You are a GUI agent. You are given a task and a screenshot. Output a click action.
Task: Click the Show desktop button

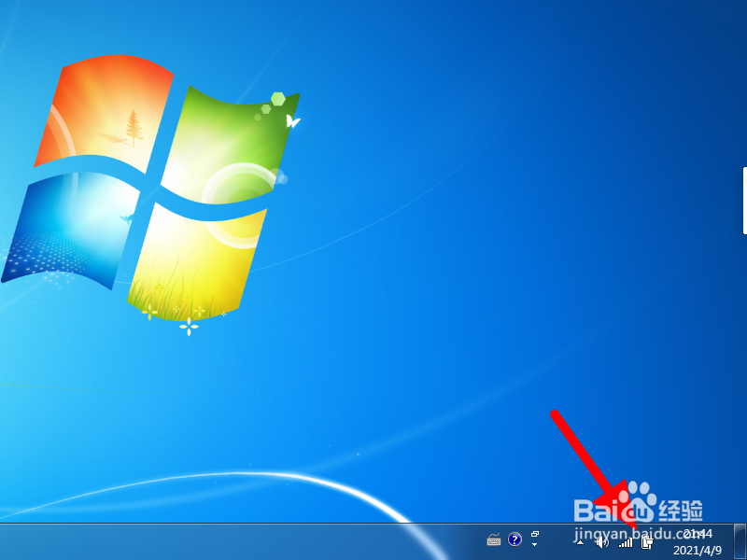(x=740, y=541)
